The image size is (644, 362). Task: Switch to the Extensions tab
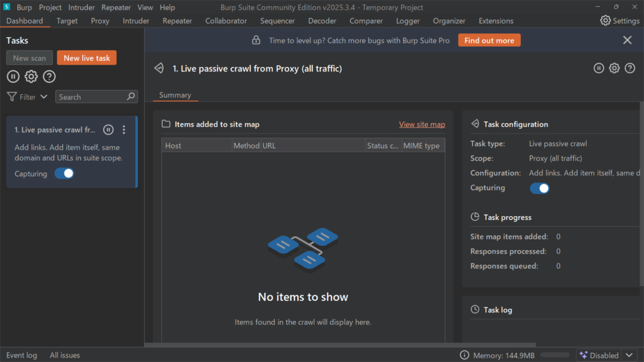coord(496,21)
